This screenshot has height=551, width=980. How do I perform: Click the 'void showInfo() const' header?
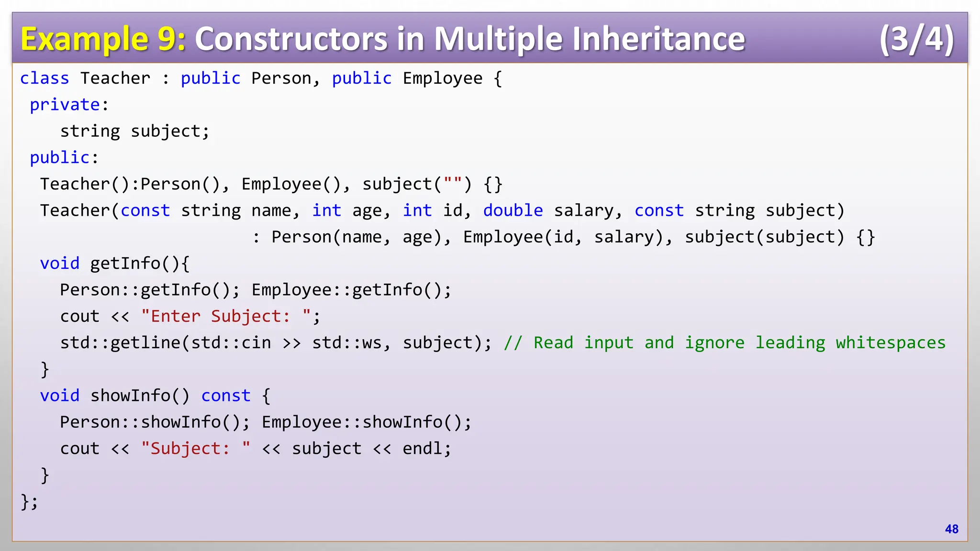145,396
